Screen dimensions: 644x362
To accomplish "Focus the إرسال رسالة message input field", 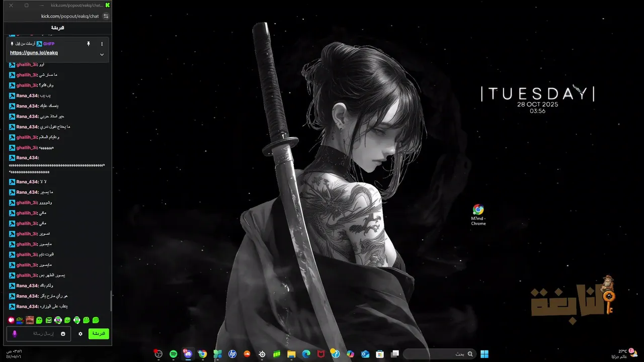I will pos(39,334).
